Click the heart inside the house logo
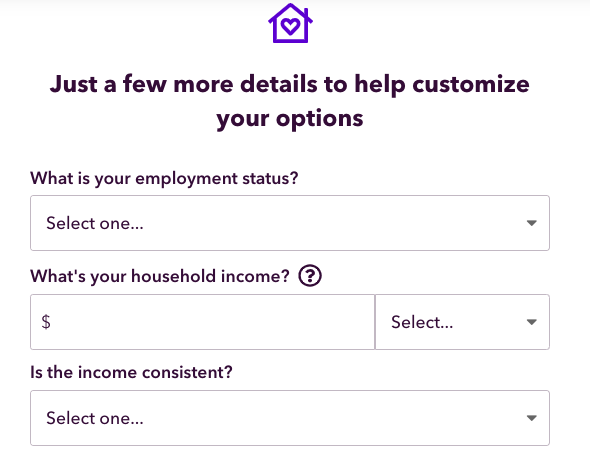The height and width of the screenshot is (454, 590). 290,26
